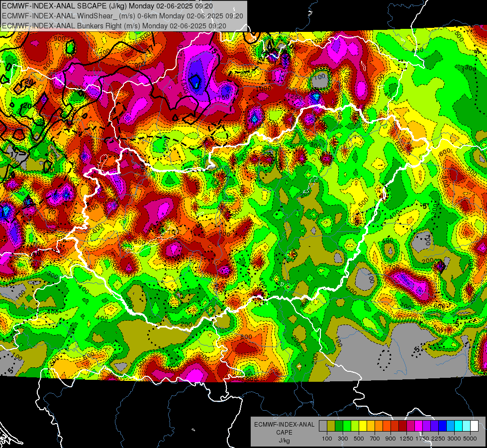Click the SBCAPE title line in header

click(x=107, y=6)
